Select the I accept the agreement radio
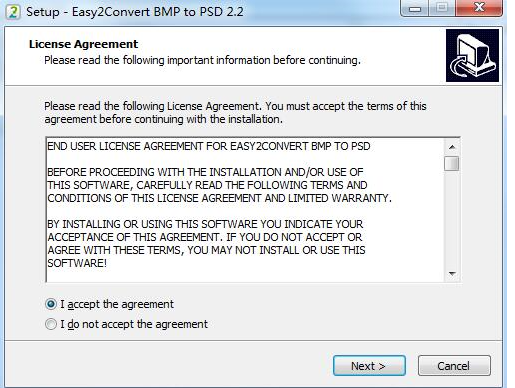 coord(51,304)
